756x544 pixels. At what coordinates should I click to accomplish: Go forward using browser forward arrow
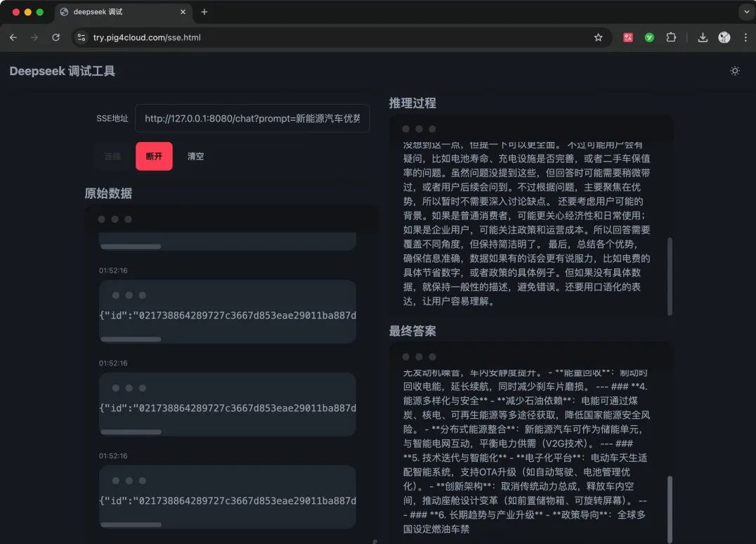coord(34,38)
